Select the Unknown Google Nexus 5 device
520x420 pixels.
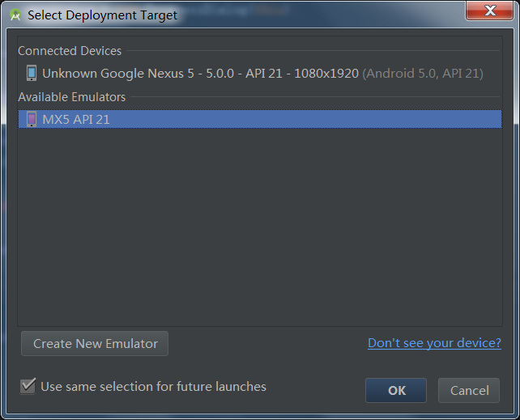click(x=260, y=73)
